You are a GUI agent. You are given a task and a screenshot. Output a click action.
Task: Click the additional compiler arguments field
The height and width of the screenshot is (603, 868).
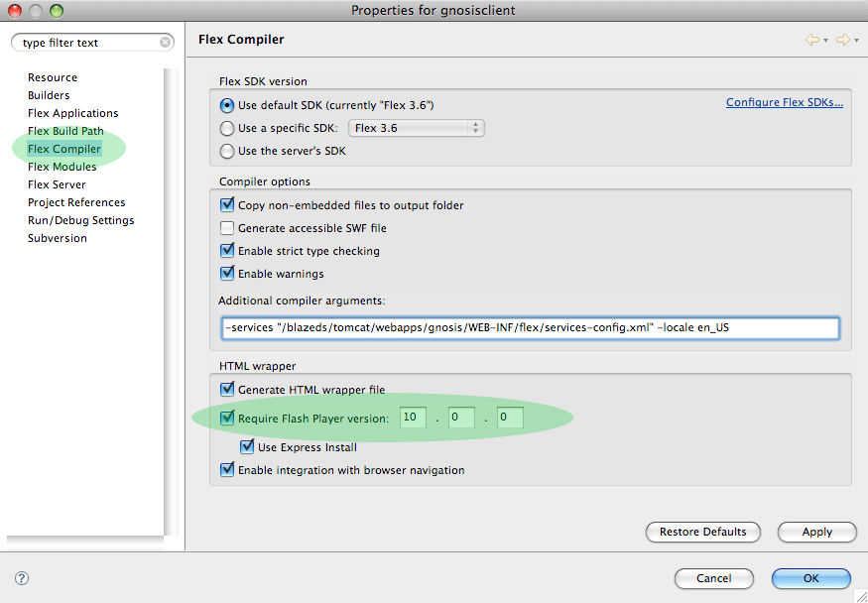click(x=530, y=328)
